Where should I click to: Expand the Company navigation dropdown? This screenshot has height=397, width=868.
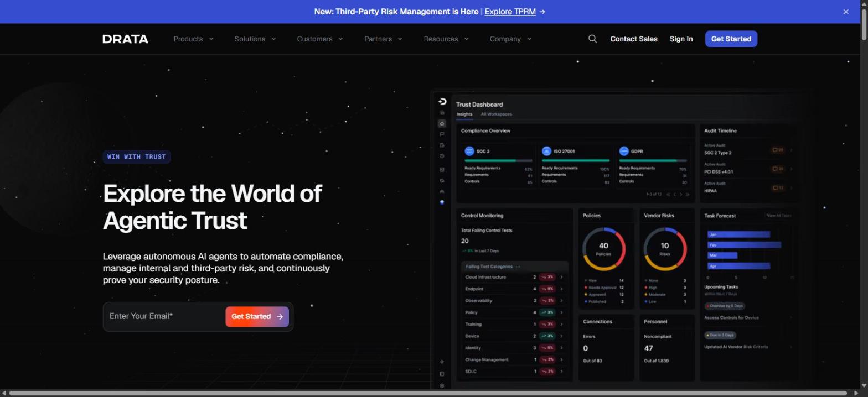[x=510, y=39]
